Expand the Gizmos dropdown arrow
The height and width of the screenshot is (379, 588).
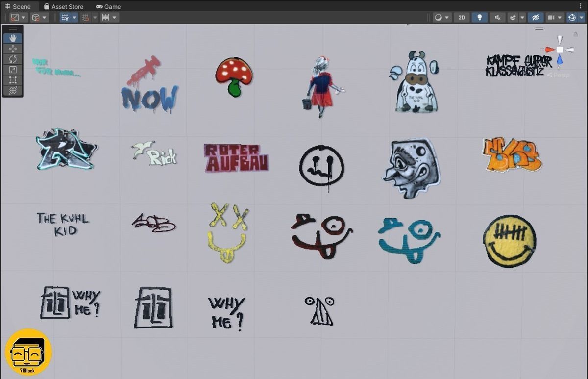581,17
